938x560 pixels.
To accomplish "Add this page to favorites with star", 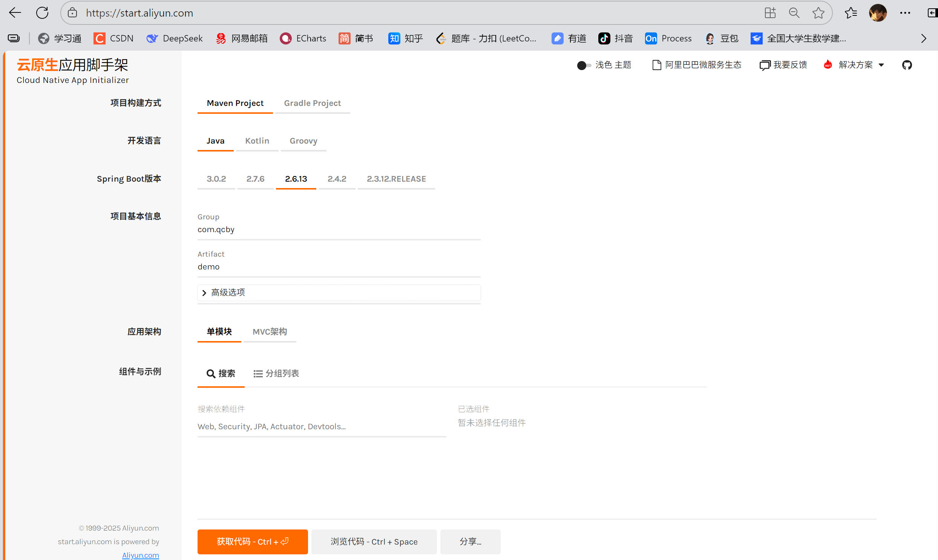I will point(818,13).
